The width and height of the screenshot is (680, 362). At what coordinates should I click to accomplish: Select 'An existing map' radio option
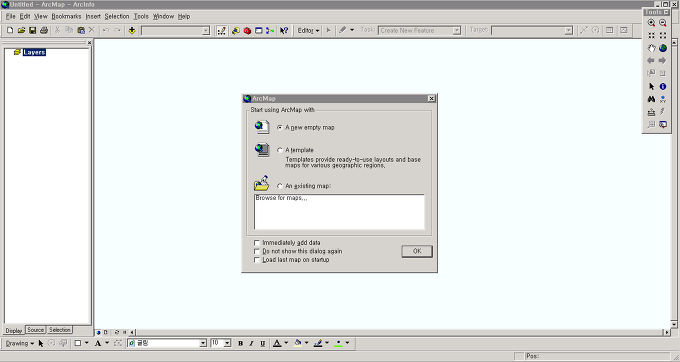pos(280,186)
